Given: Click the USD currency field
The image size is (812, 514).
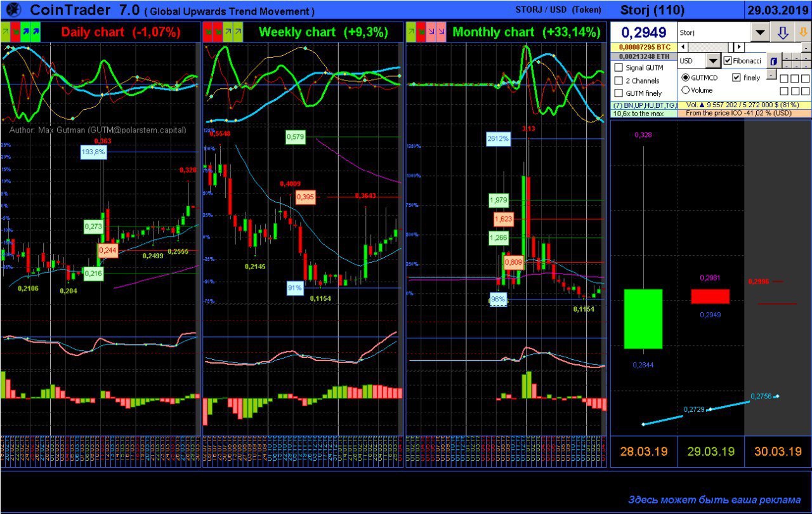Looking at the screenshot, I should tap(691, 61).
